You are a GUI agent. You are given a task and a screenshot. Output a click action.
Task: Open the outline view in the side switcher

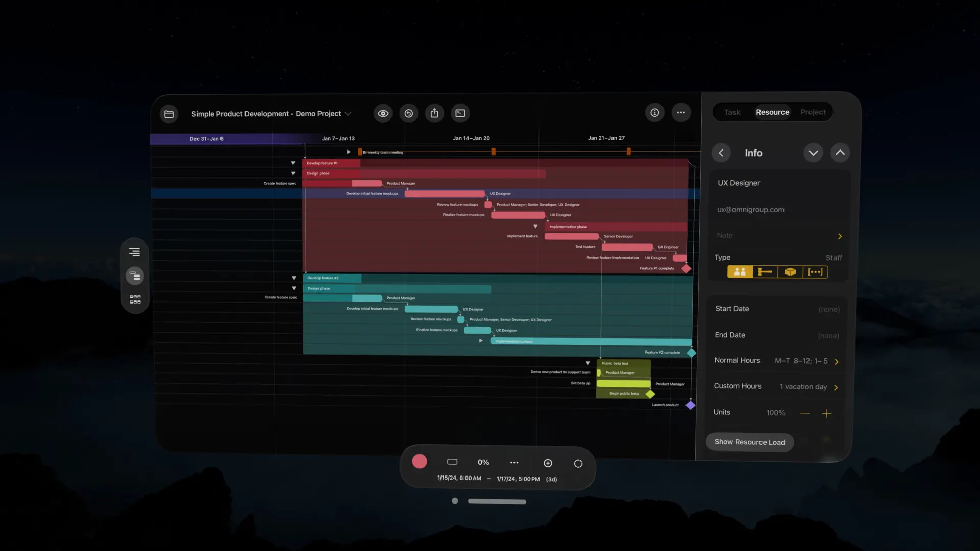(134, 252)
